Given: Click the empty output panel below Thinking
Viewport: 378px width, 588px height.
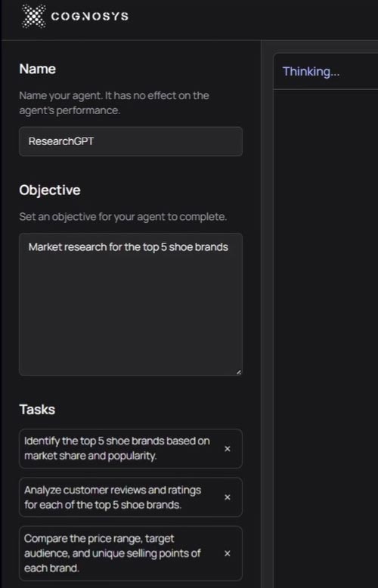Looking at the screenshot, I should point(326,338).
